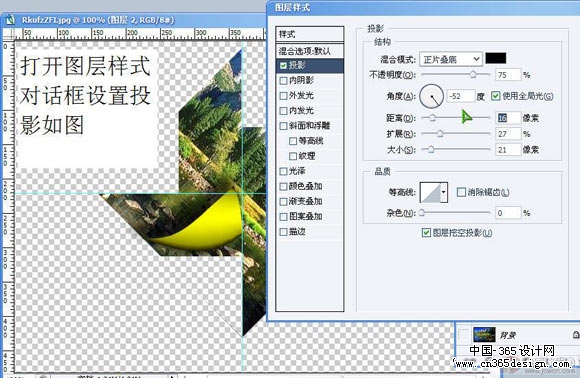Click the angle dial for shadow direction
580x378 pixels.
point(431,96)
